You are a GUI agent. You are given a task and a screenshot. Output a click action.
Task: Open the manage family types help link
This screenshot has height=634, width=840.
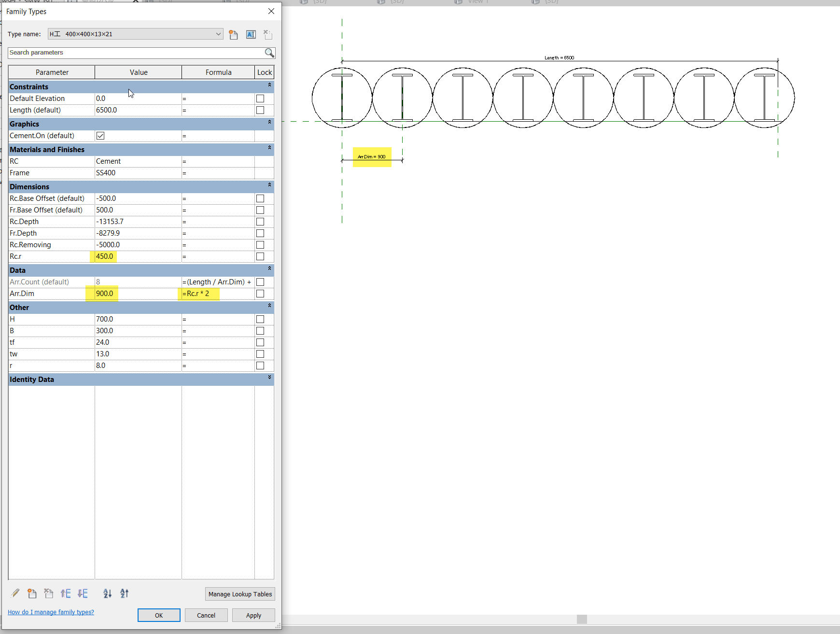[x=50, y=612]
